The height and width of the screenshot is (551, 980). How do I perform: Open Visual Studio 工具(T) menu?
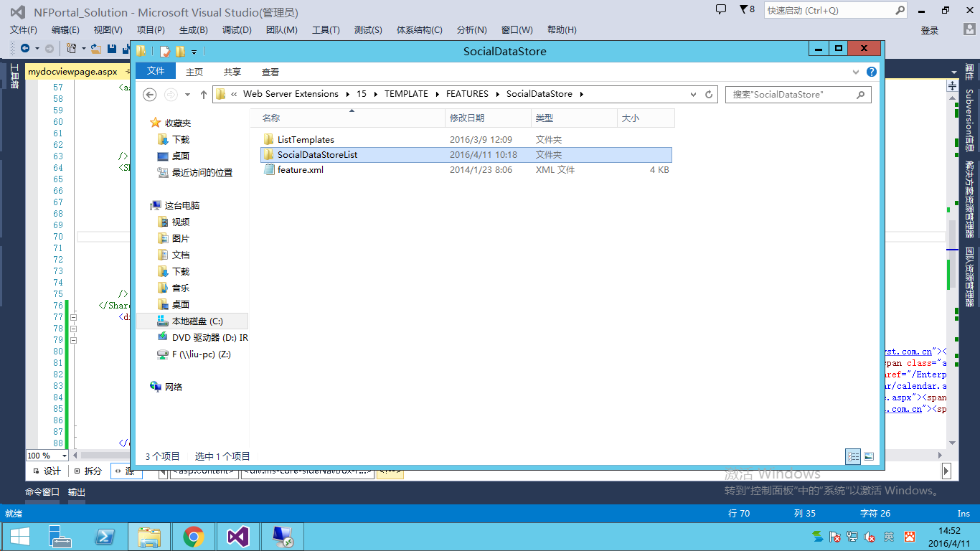pos(326,29)
